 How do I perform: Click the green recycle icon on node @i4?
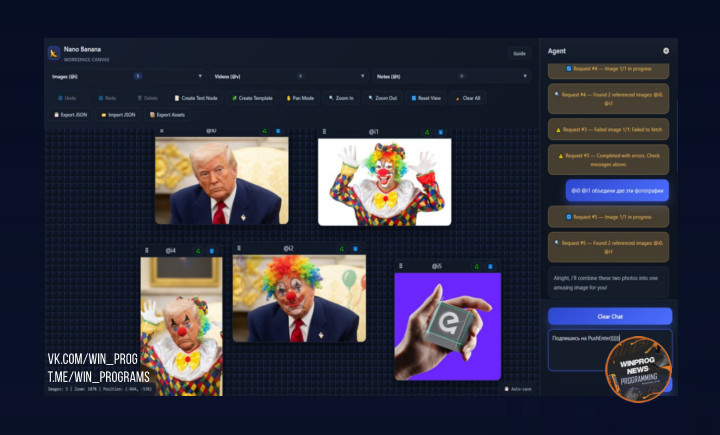tap(198, 251)
